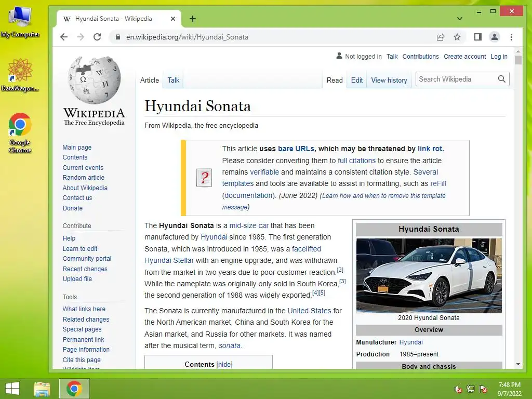Image resolution: width=532 pixels, height=399 pixels.
Task: Open Current events in sidebar
Action: (83, 168)
